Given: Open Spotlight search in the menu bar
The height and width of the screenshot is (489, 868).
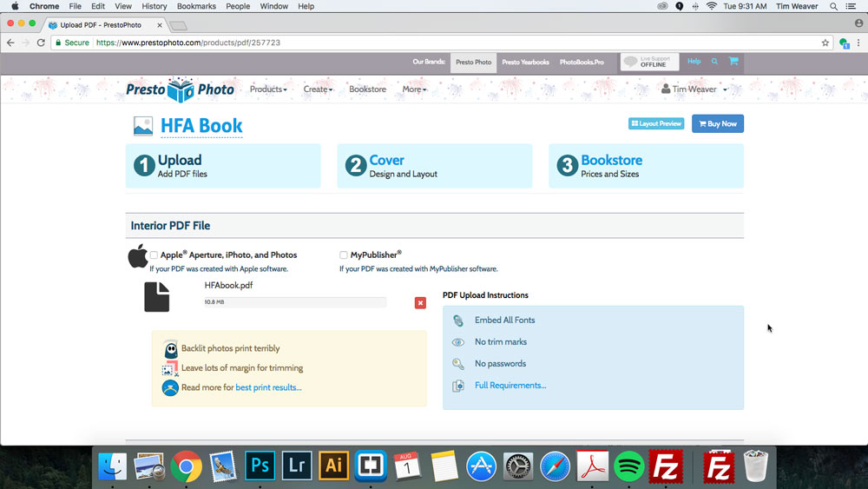Looking at the screenshot, I should (x=833, y=7).
